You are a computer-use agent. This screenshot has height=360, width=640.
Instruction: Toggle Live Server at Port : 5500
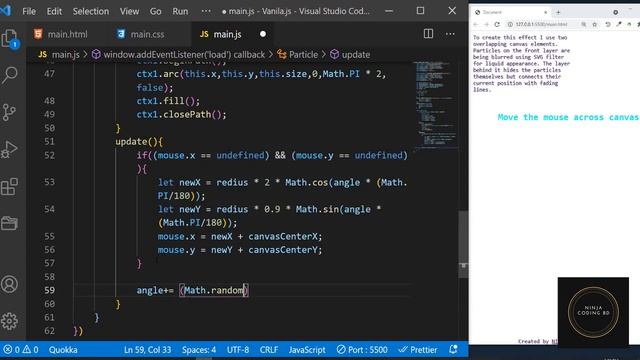(362, 350)
